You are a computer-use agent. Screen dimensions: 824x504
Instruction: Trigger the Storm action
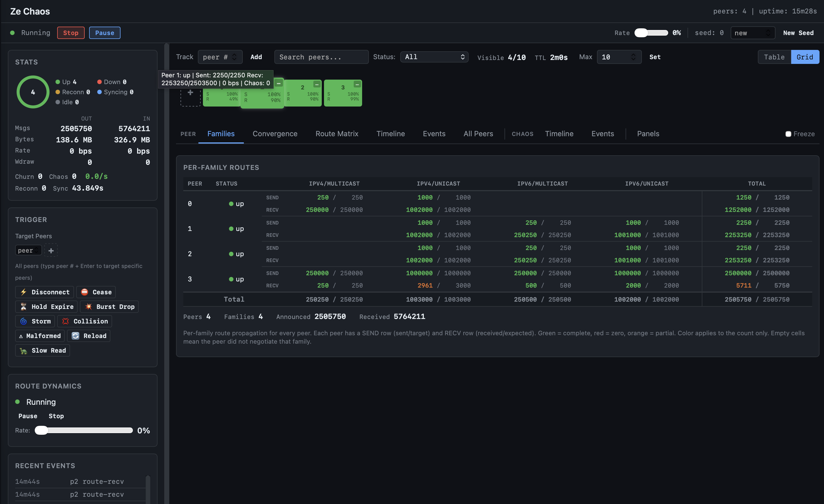(35, 321)
